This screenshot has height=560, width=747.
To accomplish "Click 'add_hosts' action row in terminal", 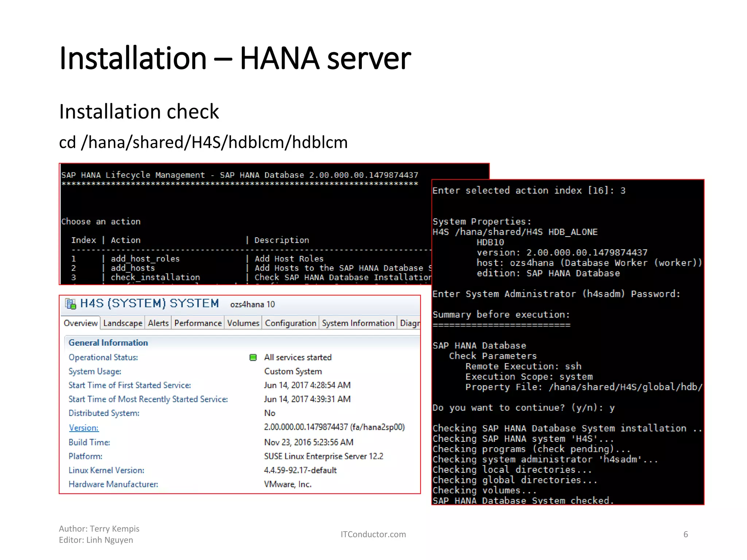I will tap(133, 268).
